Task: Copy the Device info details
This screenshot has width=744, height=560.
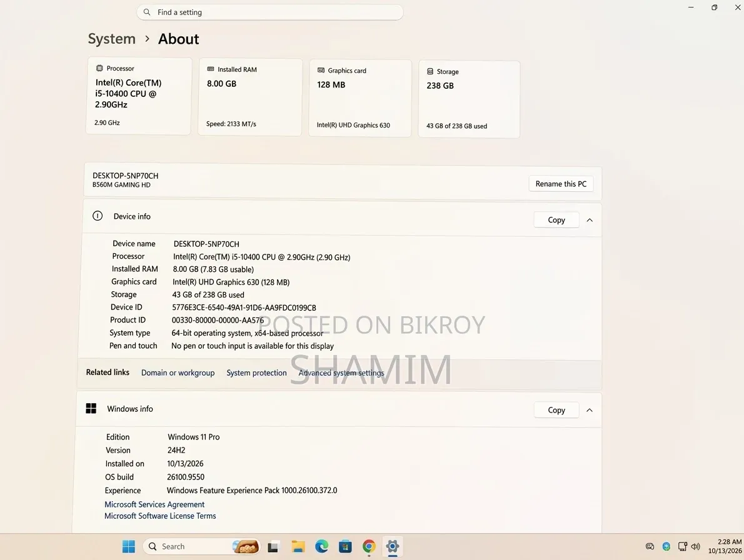Action: click(556, 220)
